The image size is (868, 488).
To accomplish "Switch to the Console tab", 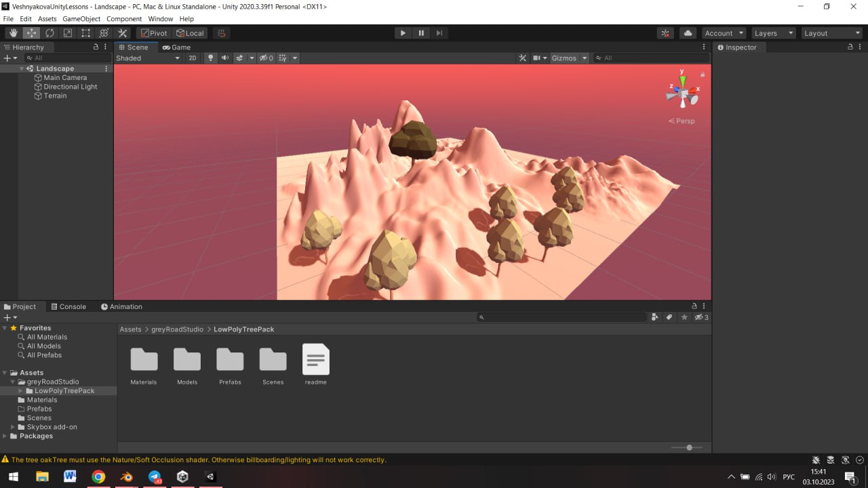I will (68, 306).
